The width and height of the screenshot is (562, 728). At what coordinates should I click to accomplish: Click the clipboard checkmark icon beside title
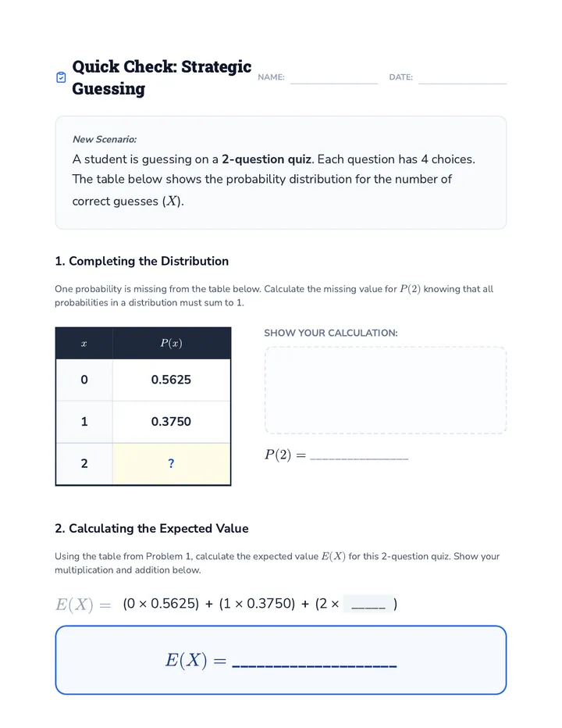61,77
